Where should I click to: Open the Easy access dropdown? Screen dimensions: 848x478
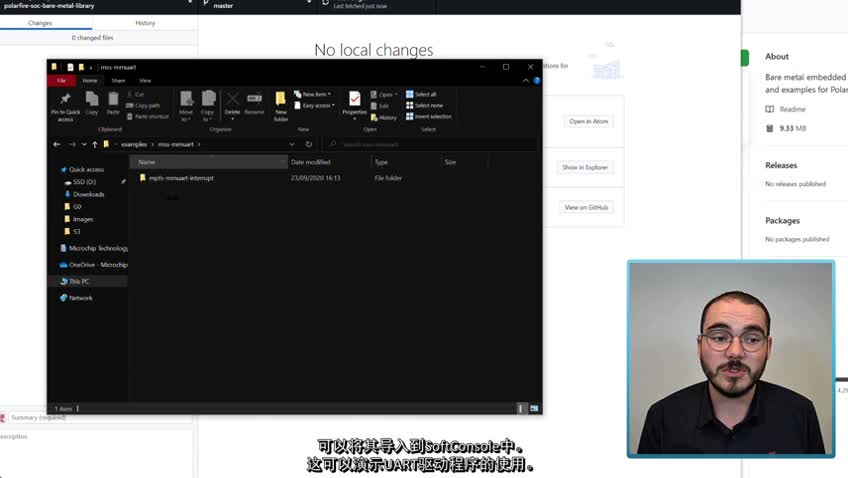[316, 105]
